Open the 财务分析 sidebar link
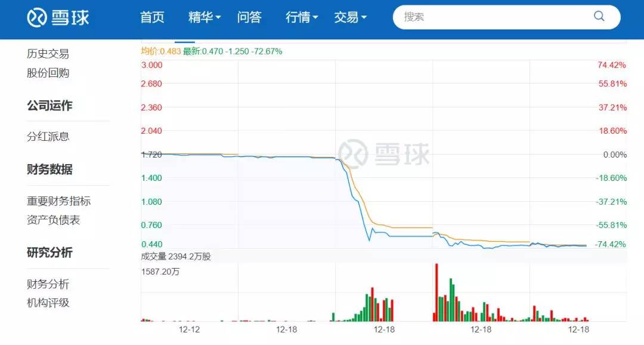 click(x=48, y=284)
